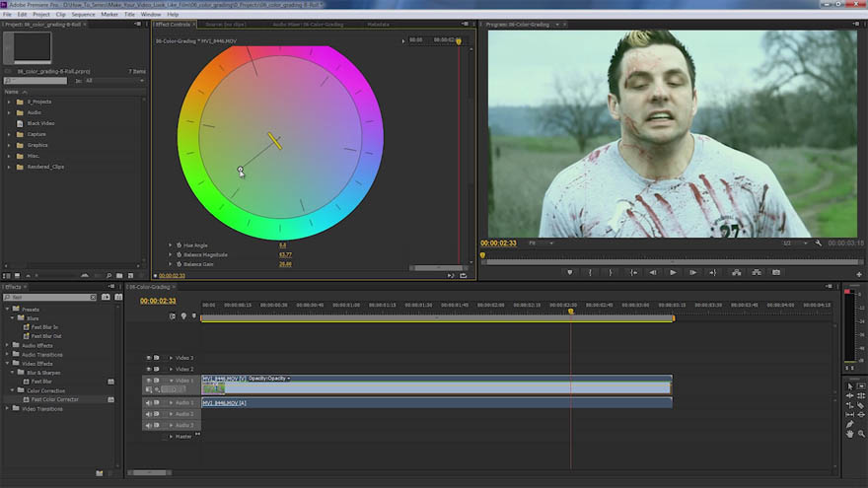Open the File menu
The height and width of the screenshot is (488, 868).
(7, 15)
